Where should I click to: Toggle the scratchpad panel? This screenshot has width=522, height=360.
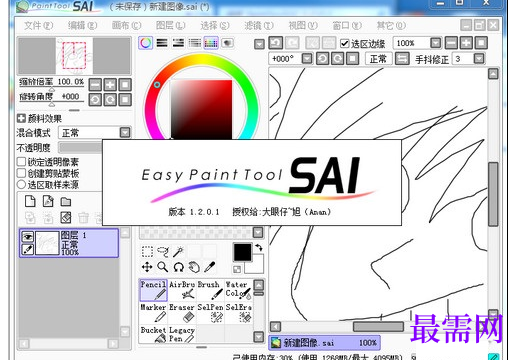coord(227,43)
